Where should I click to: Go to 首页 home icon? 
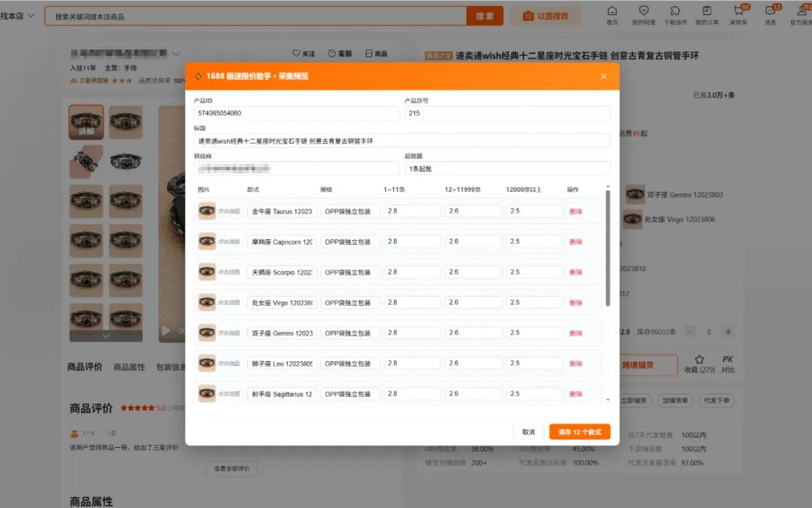pos(612,15)
